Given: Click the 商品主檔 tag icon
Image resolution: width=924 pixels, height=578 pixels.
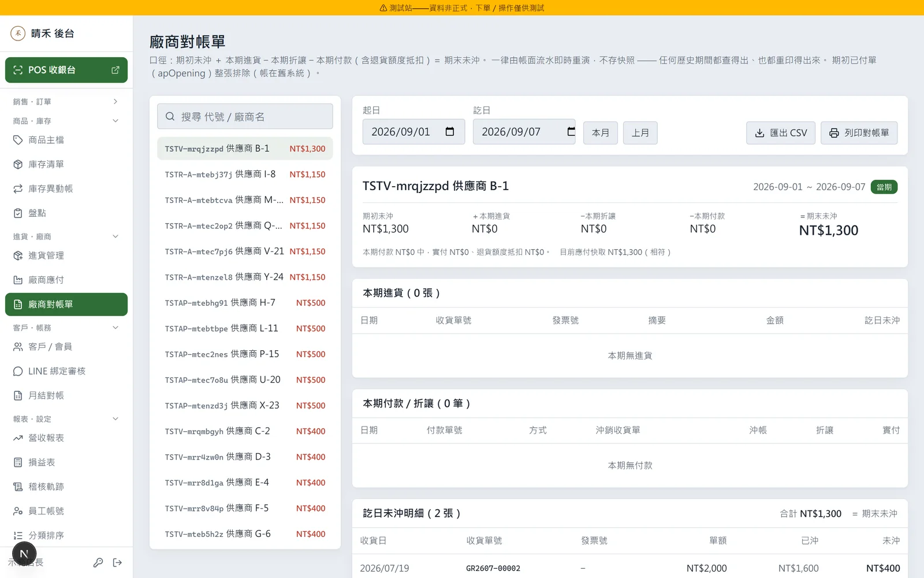Looking at the screenshot, I should (18, 140).
